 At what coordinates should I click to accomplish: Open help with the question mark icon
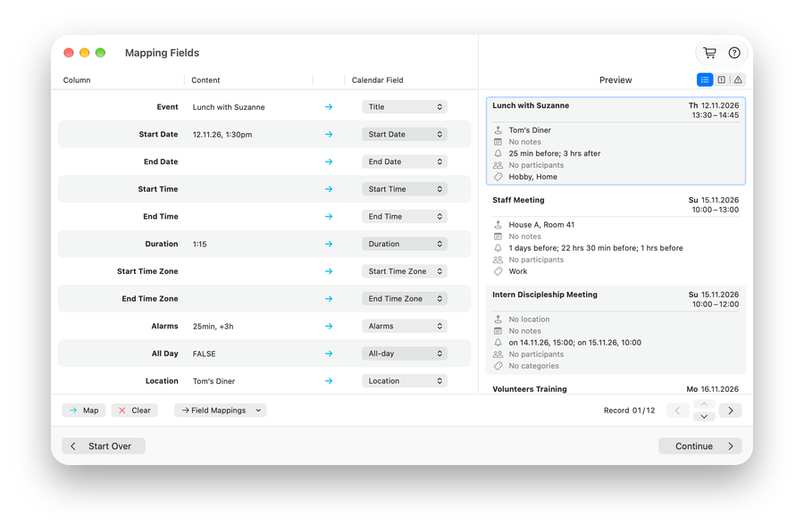click(x=734, y=53)
